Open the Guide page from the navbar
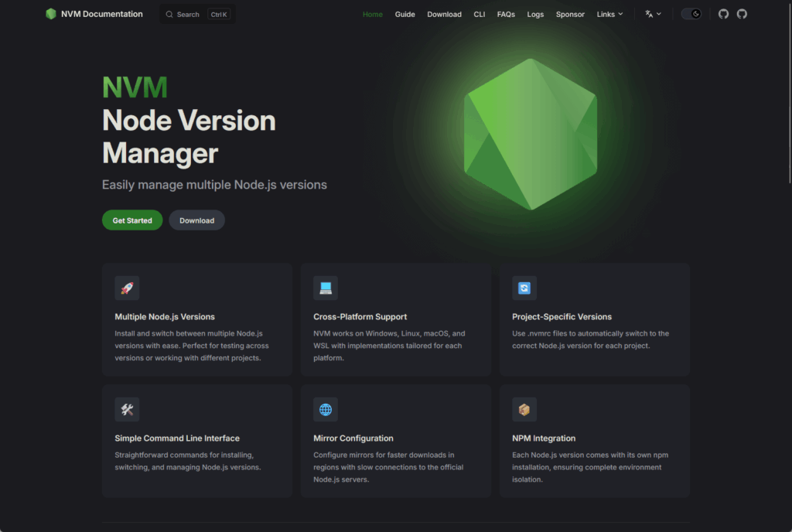The height and width of the screenshot is (532, 792). tap(405, 14)
